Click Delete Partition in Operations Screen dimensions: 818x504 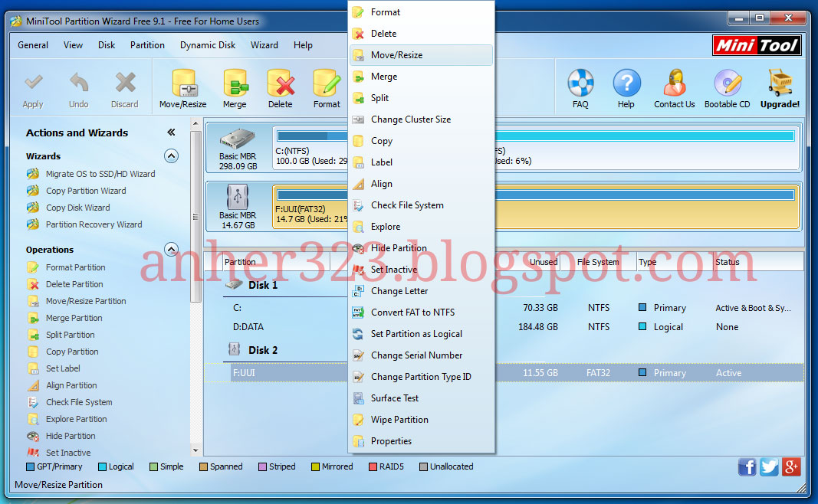pos(74,284)
